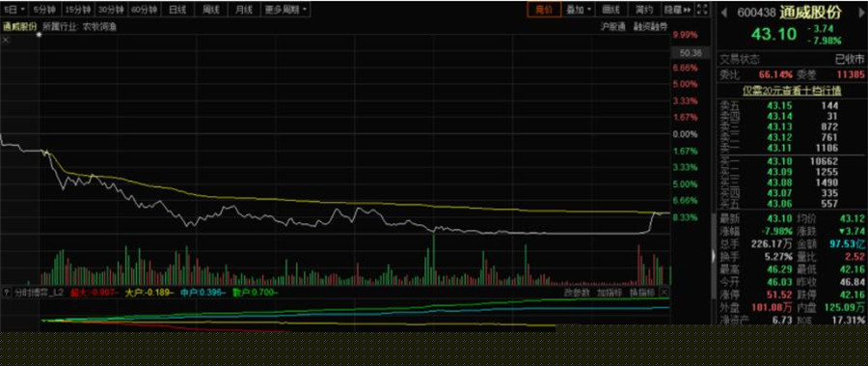868x366 pixels.
Task: Click the 中户 value in the indicator legend
Action: pos(203,293)
